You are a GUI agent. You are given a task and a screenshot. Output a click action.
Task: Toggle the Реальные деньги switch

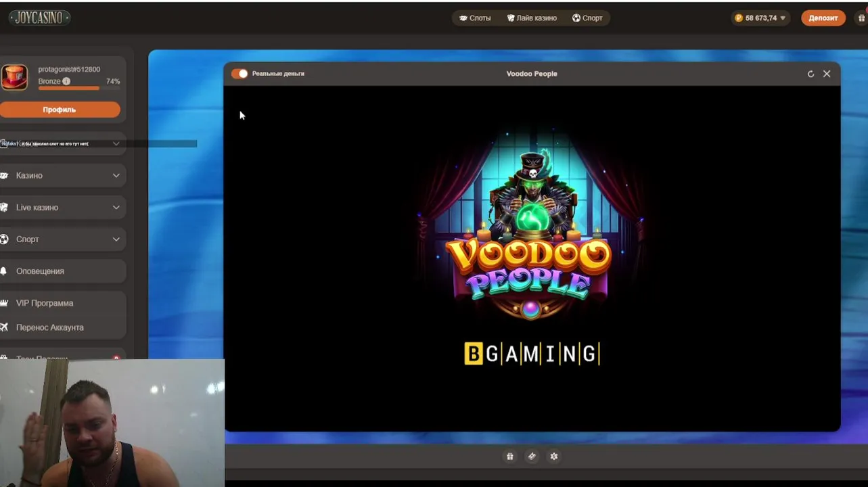[x=239, y=74]
